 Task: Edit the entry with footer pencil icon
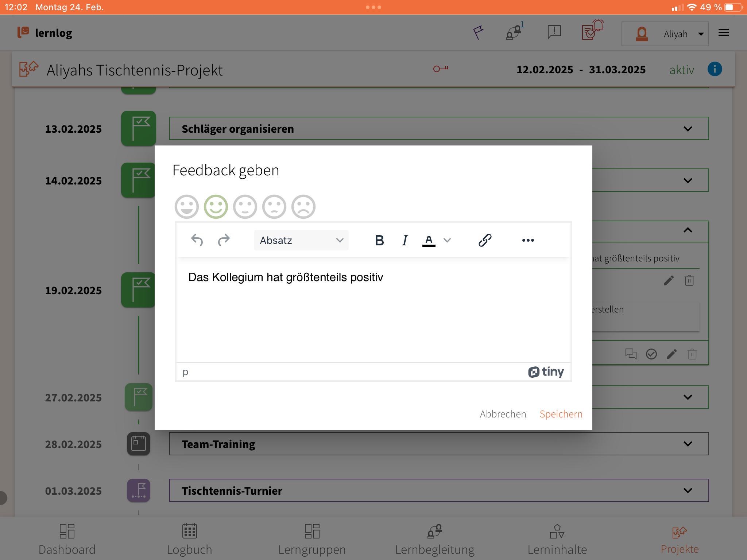(x=671, y=354)
